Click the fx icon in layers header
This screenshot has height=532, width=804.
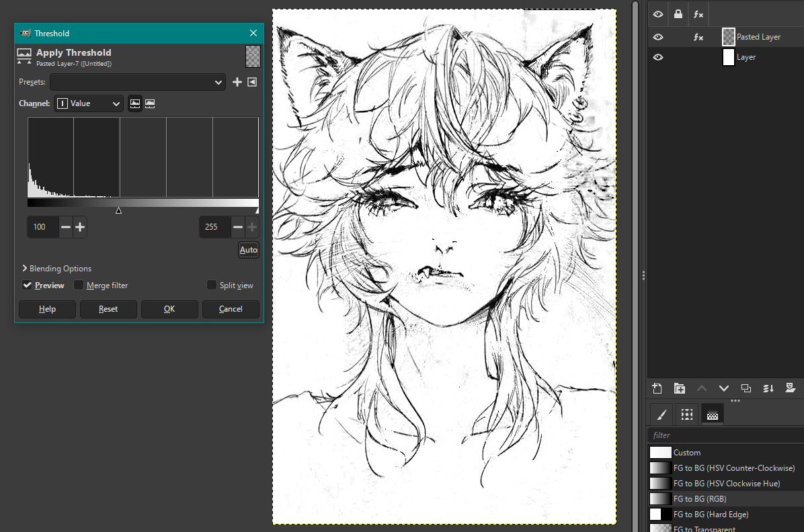698,14
